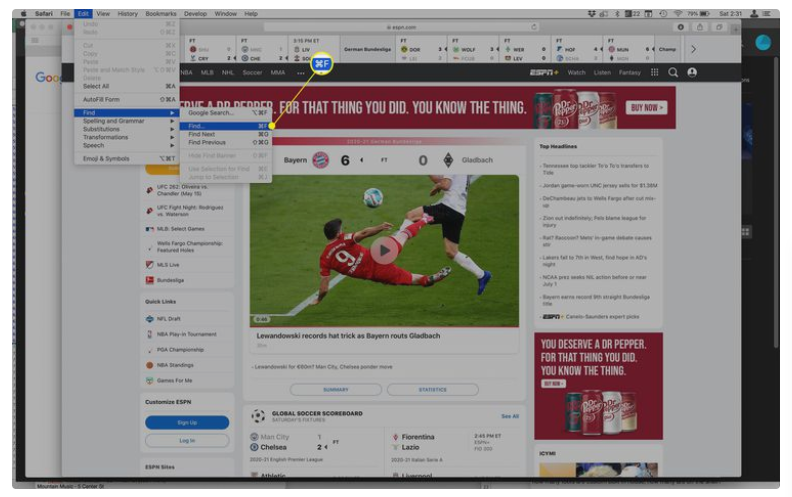
Task: Open the Lewandowski records hat trick headline
Action: 348,336
